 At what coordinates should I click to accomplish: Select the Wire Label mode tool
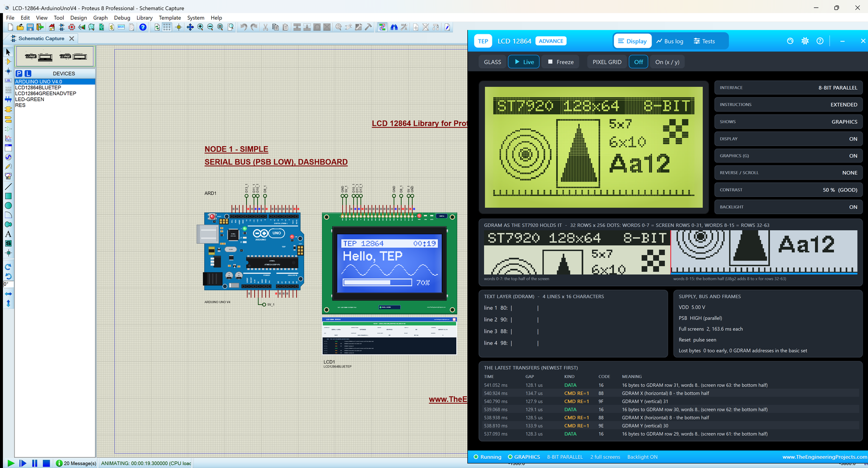[8, 81]
